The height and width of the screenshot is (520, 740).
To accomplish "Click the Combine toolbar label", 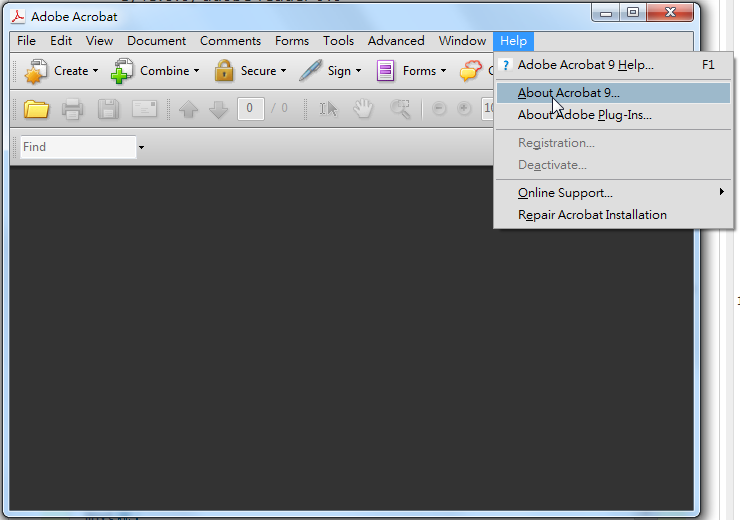I will (x=165, y=71).
